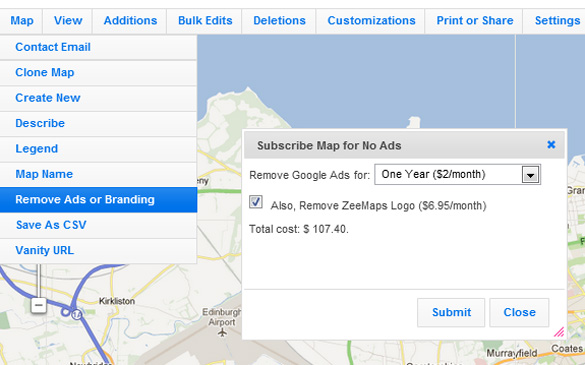Click the Close button in dialog

(x=519, y=312)
